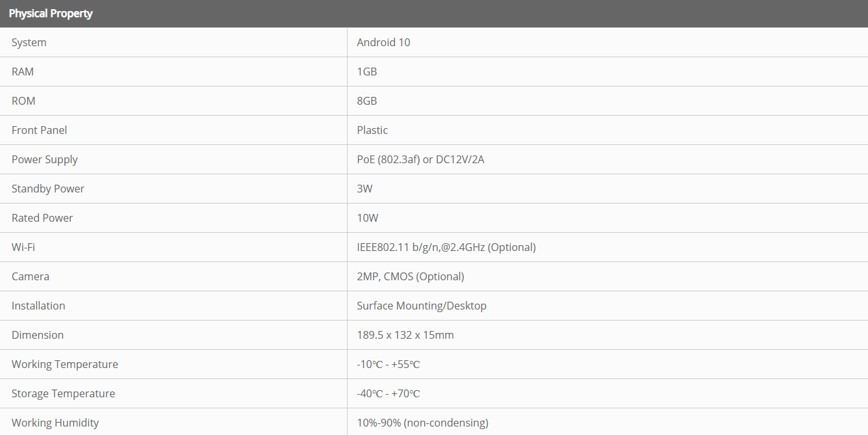
Task: Click the 10%-90% (non-condensing) humidity value
Action: (x=422, y=423)
